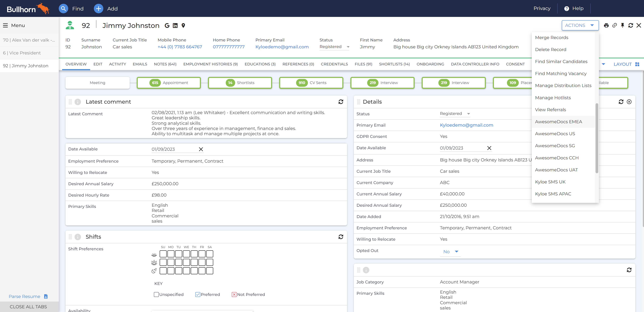Click the print record icon
Image resolution: width=644 pixels, height=312 pixels.
[606, 25]
